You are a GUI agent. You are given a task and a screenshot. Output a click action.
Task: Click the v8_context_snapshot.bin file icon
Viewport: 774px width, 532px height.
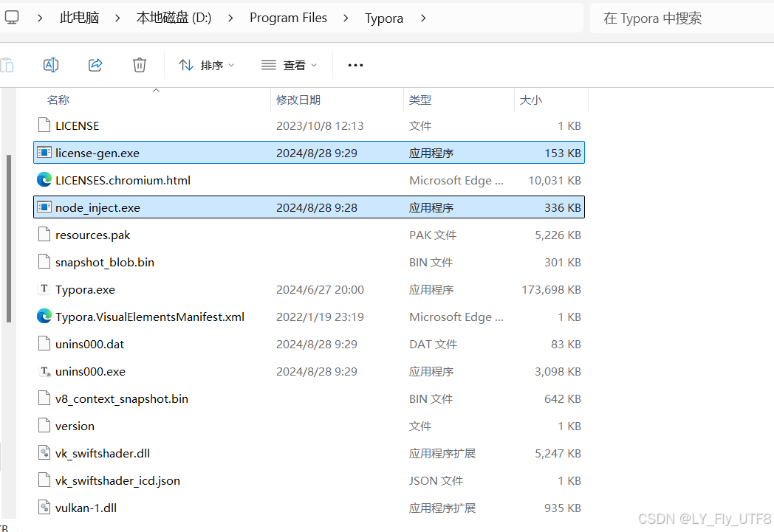(x=44, y=398)
